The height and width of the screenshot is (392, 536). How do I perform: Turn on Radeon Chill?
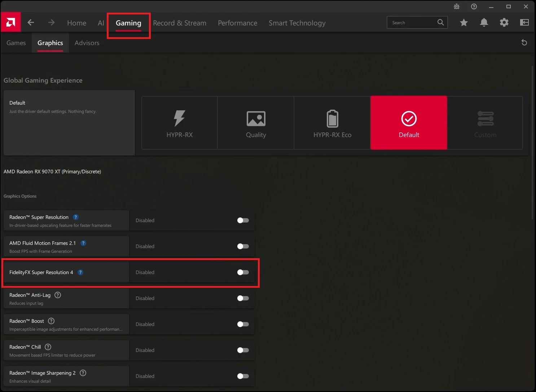tap(243, 350)
